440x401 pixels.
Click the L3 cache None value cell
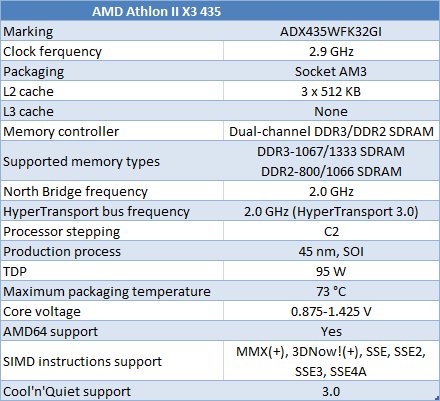coord(331,111)
